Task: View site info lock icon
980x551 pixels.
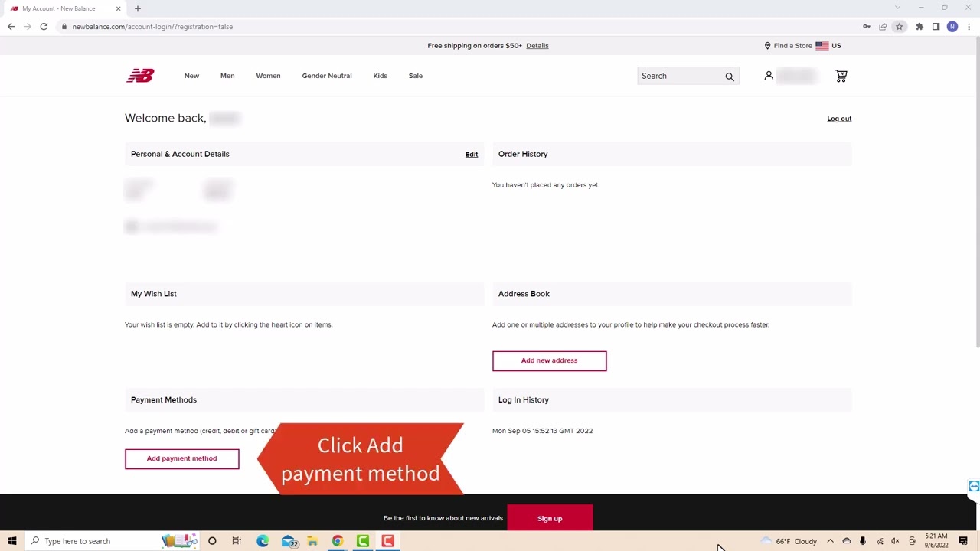Action: pos(64,27)
